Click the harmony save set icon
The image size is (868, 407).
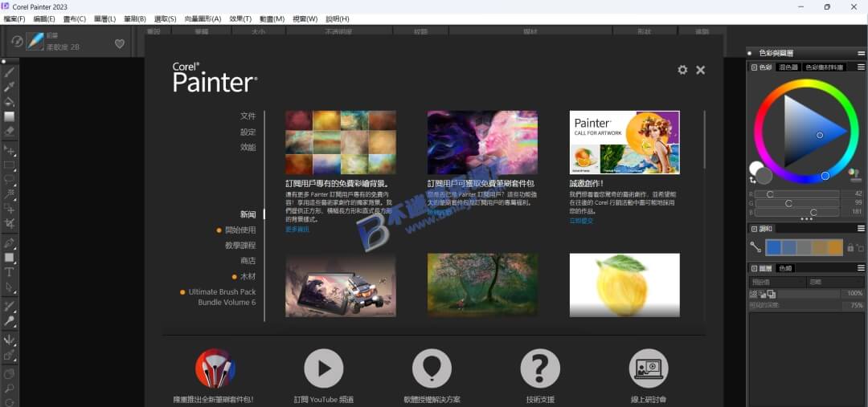click(x=860, y=248)
